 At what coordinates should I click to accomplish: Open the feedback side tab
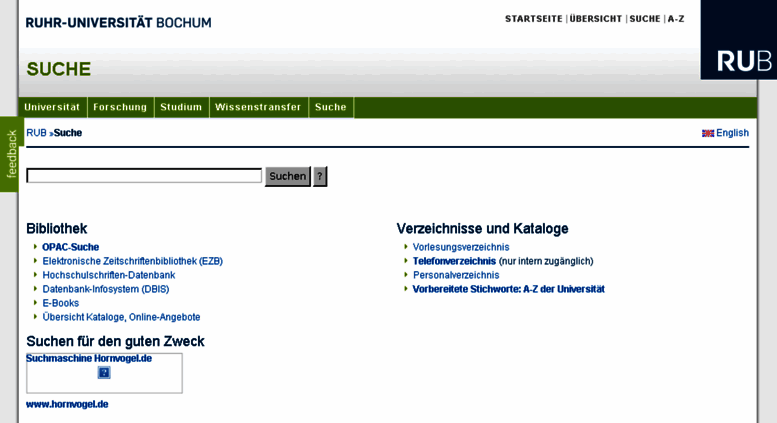[x=10, y=154]
